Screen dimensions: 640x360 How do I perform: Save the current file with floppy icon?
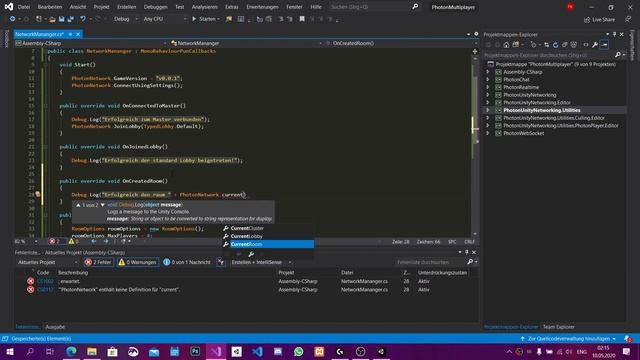[61, 19]
